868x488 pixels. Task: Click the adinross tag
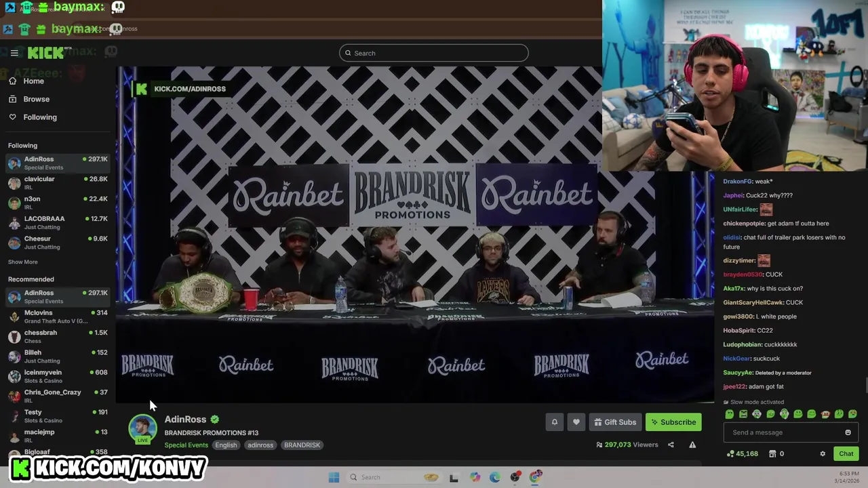(260, 445)
